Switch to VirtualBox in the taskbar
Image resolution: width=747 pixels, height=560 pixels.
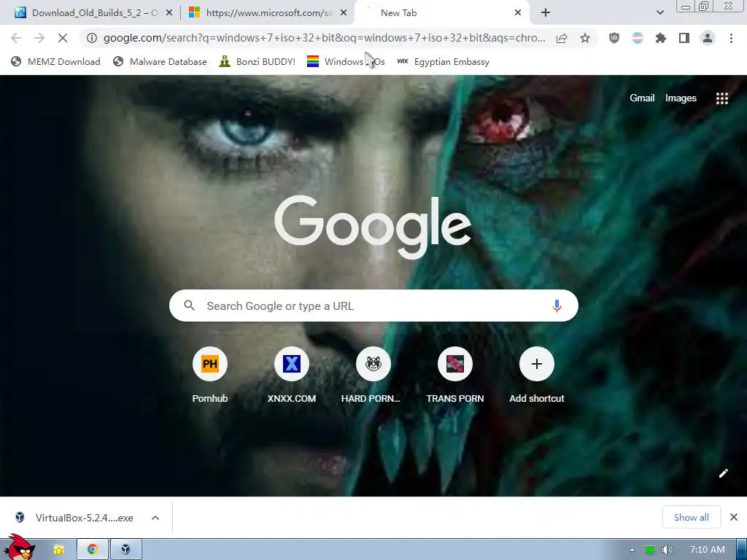point(125,550)
